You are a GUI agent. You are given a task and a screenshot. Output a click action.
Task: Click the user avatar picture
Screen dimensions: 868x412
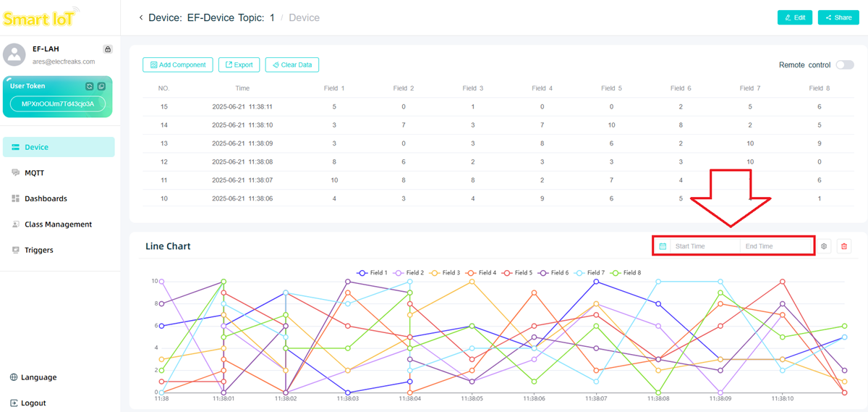pos(14,55)
